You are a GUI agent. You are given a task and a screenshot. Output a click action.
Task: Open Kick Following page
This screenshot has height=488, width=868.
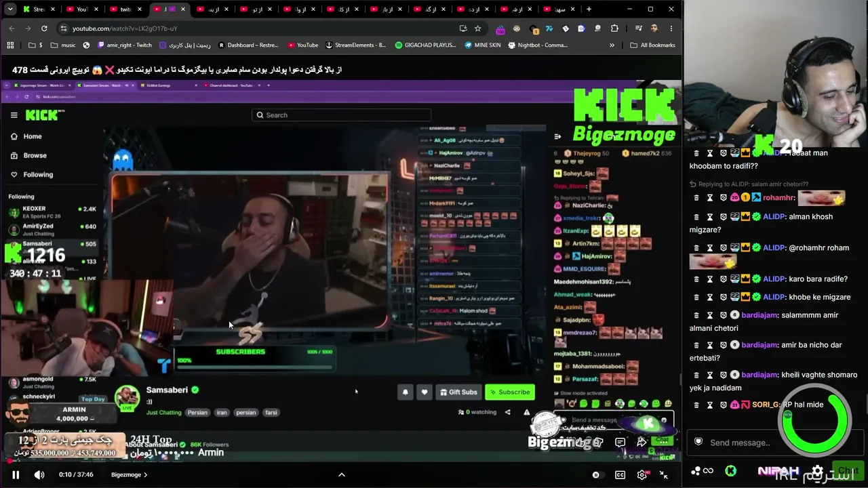click(x=31, y=174)
